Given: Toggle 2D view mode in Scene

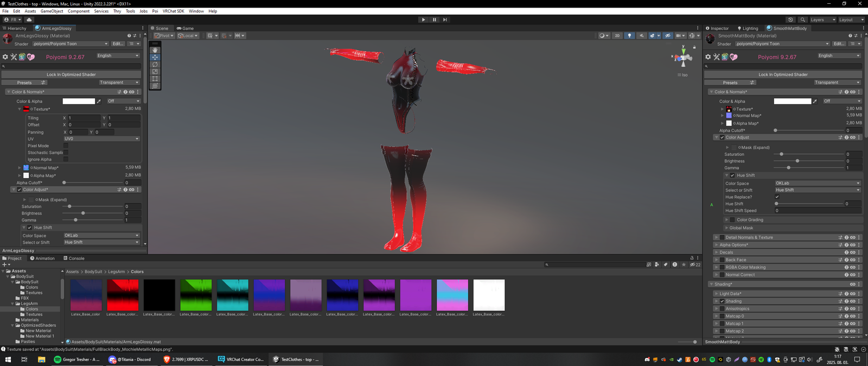Looking at the screenshot, I should pos(617,36).
